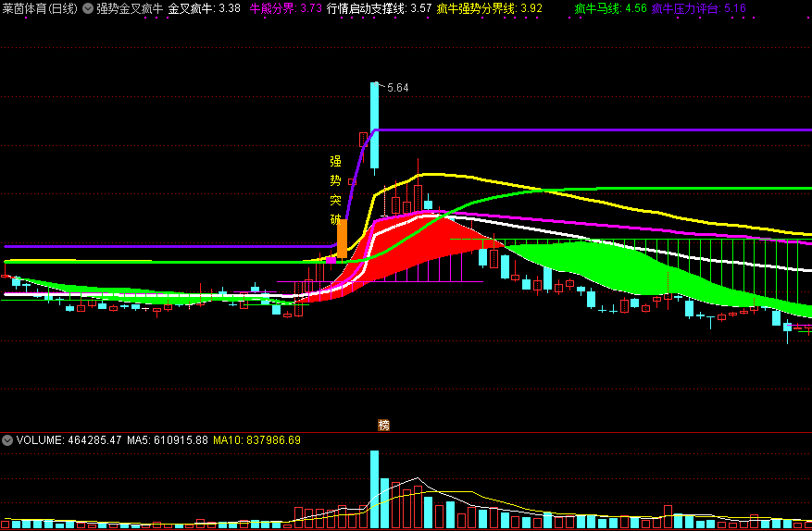The height and width of the screenshot is (531, 812).
Task: Click the orange breakout candlestick
Action: coord(342,239)
